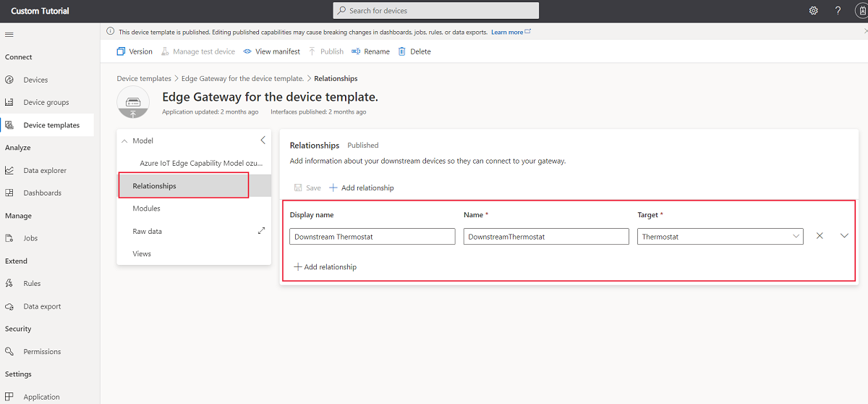
Task: Click the Learn more link
Action: tap(507, 32)
